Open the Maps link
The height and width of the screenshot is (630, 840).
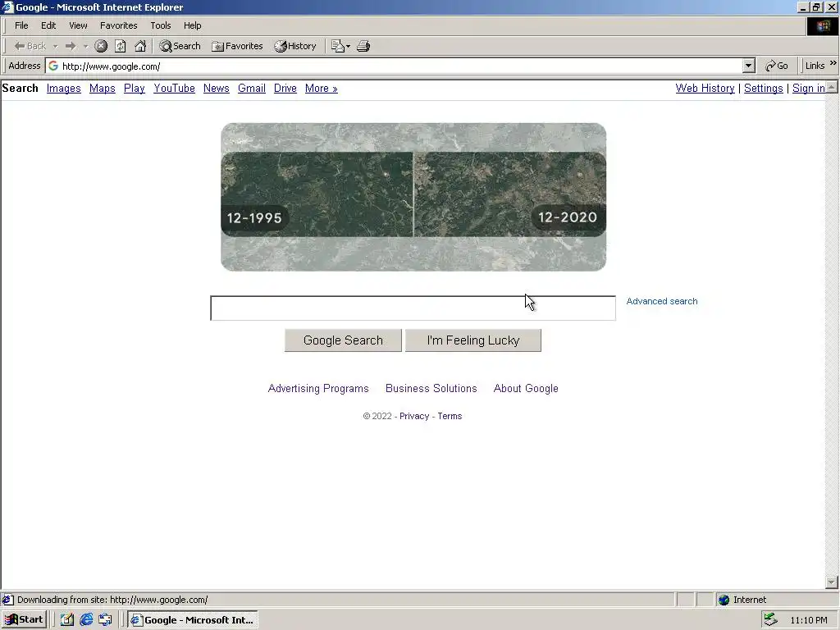coord(103,89)
